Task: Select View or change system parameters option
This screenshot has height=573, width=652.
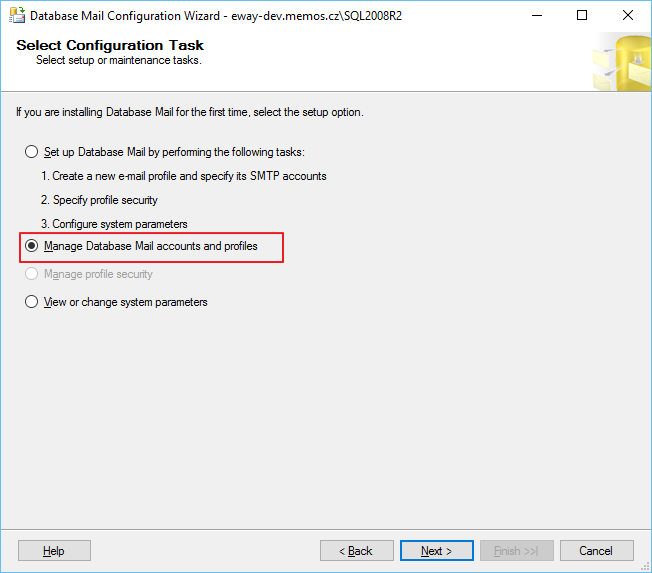Action: 32,302
